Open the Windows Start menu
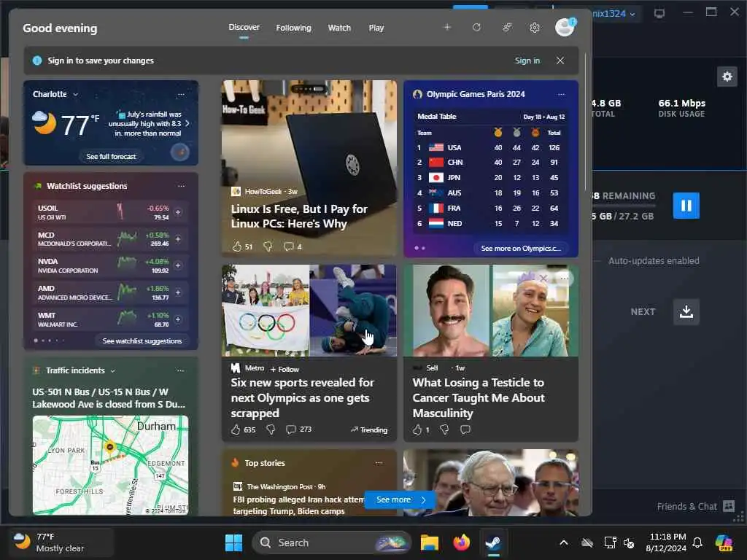The width and height of the screenshot is (747, 560). pos(233,542)
